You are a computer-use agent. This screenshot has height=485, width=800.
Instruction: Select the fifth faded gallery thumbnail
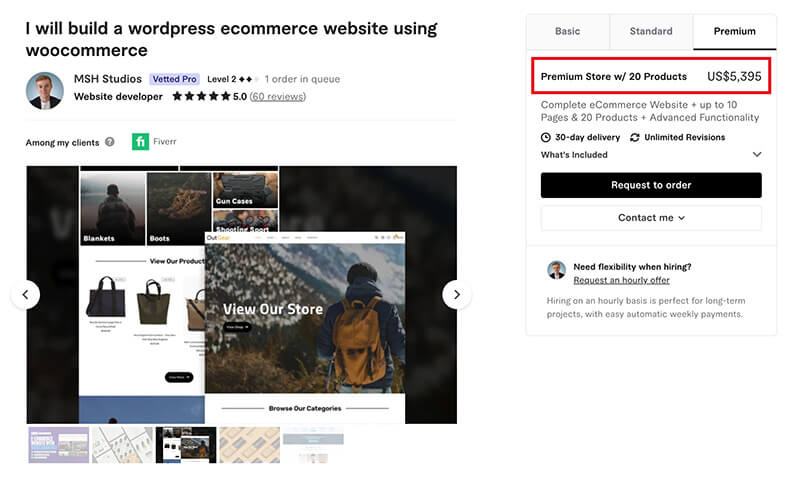(x=313, y=445)
